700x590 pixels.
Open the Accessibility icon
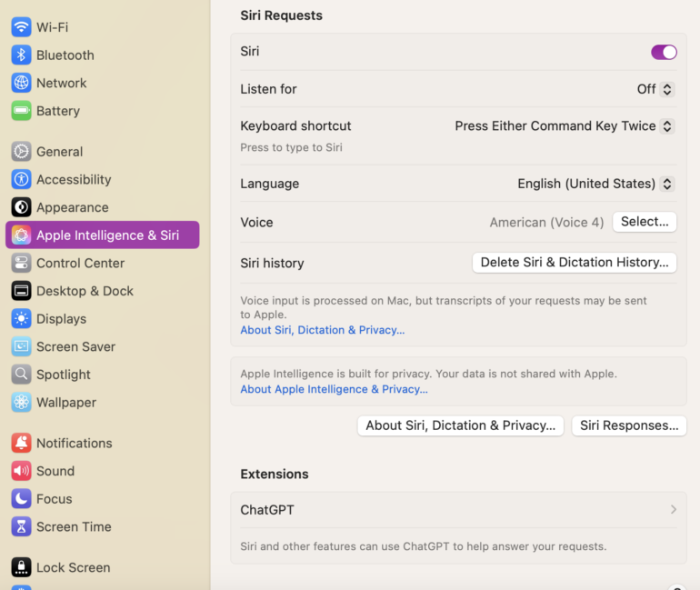(21, 179)
